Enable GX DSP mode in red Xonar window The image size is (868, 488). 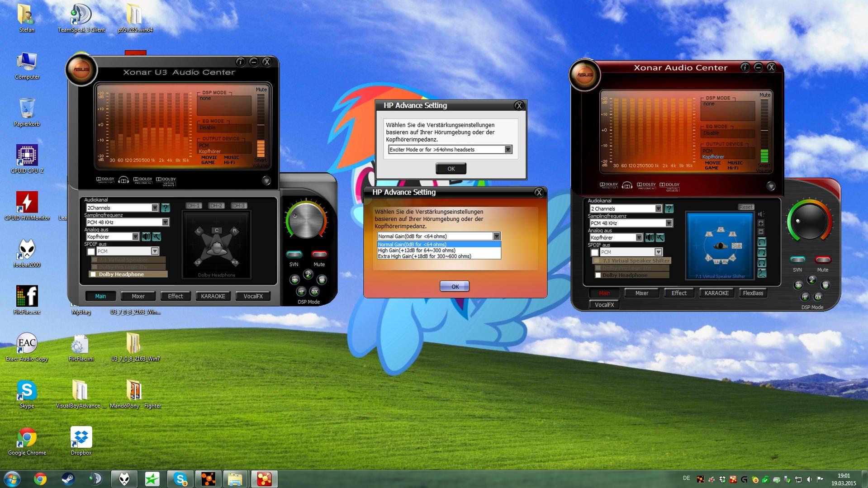(x=818, y=297)
